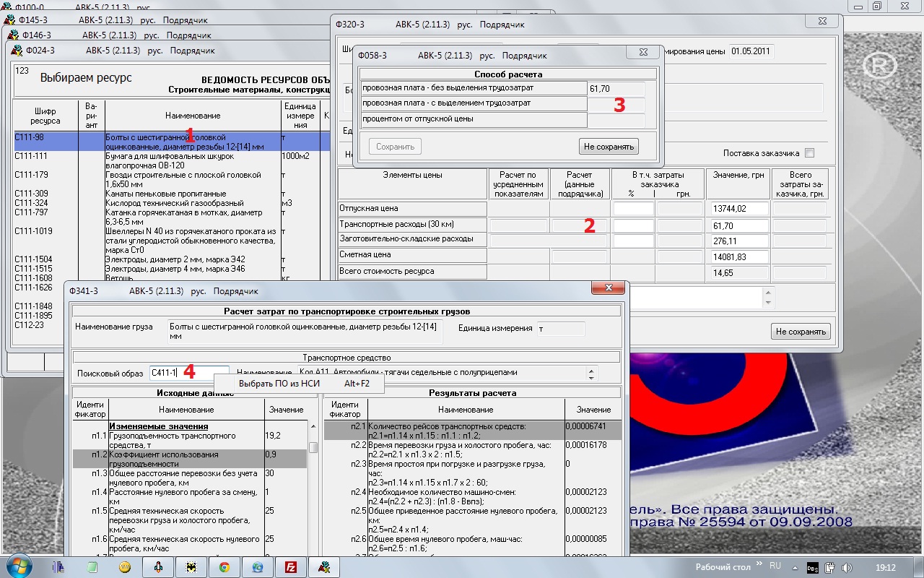Click the transport name field spinner arrows
The height and width of the screenshot is (578, 924).
592,374
